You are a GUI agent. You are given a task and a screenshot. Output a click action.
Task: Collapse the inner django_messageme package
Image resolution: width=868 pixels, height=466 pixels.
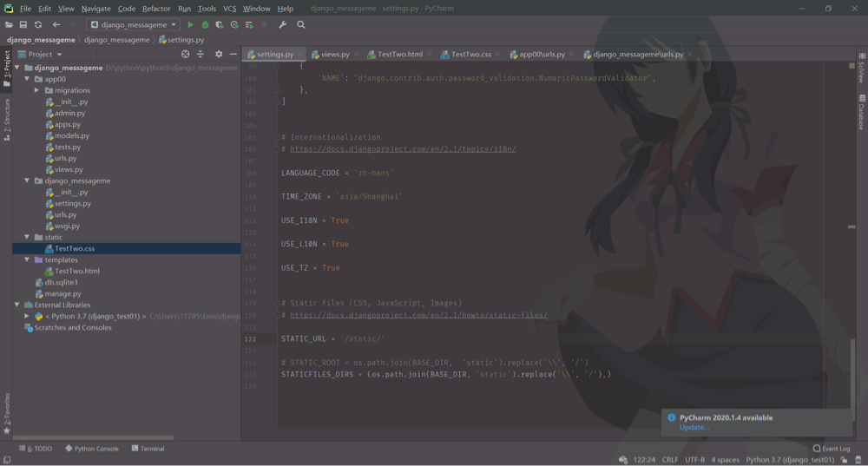(27, 181)
